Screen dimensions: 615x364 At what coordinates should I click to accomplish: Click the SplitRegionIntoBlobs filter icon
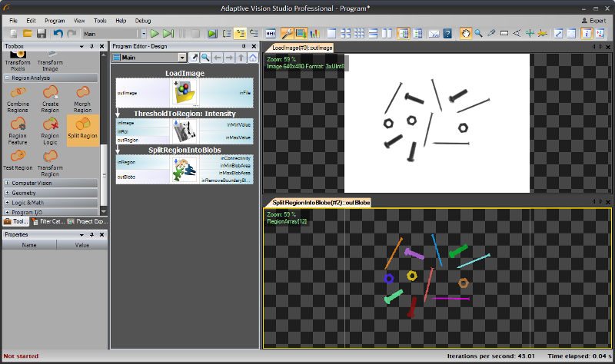pyautogui.click(x=184, y=169)
